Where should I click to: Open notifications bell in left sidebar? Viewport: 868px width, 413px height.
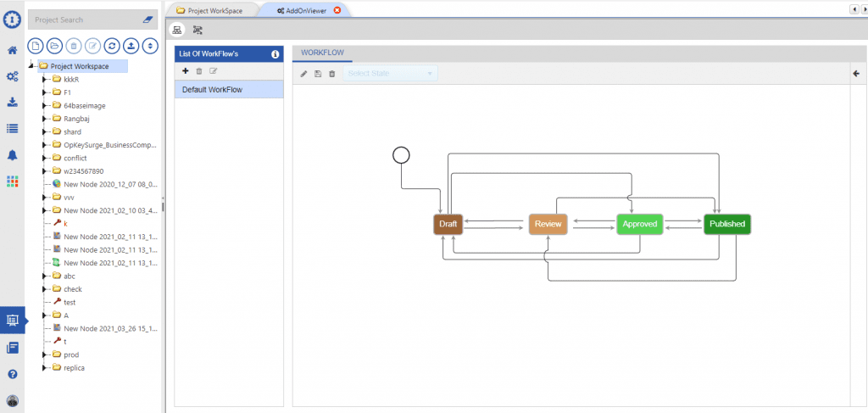point(12,155)
